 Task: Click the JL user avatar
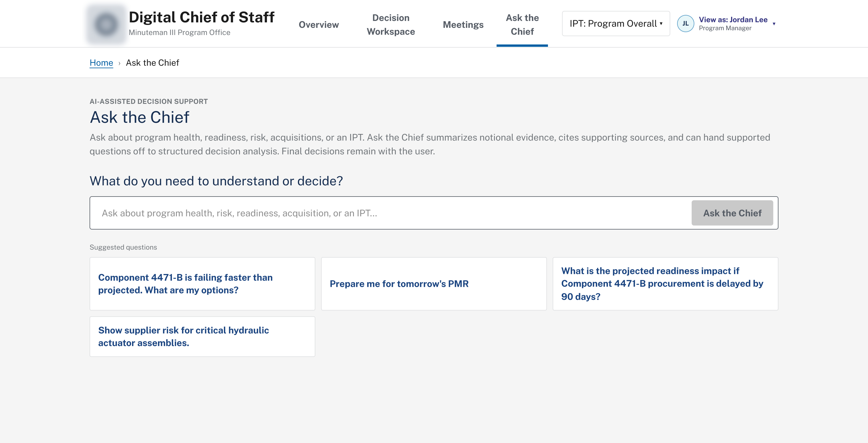(x=685, y=24)
